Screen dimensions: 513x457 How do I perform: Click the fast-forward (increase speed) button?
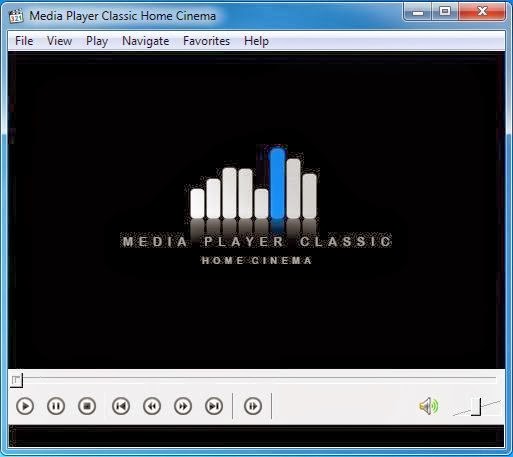(183, 406)
